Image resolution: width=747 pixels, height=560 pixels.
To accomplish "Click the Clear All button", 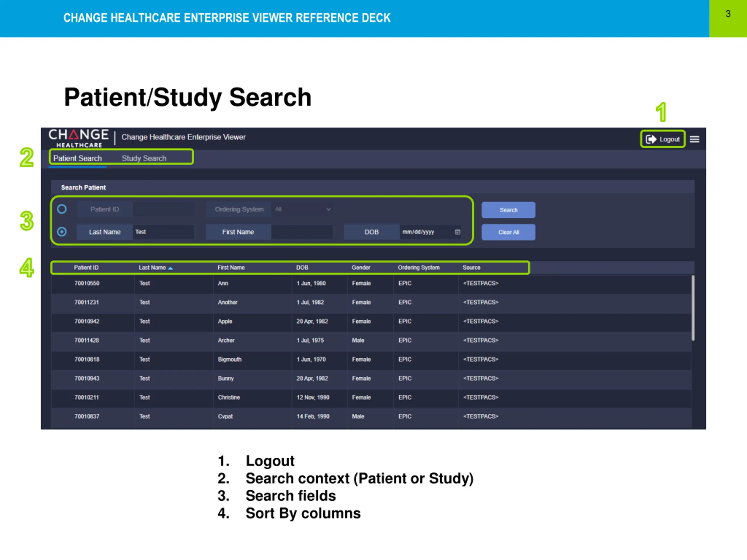I will pyautogui.click(x=508, y=232).
